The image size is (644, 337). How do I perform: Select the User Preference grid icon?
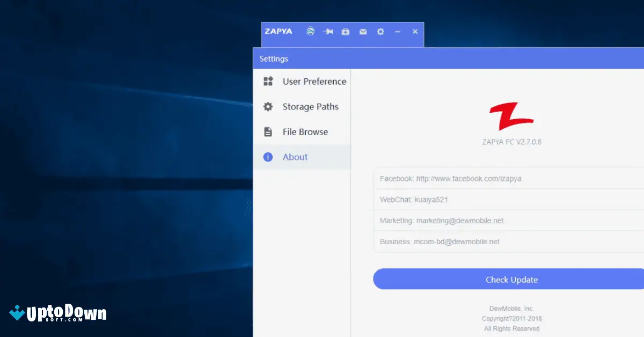[267, 81]
